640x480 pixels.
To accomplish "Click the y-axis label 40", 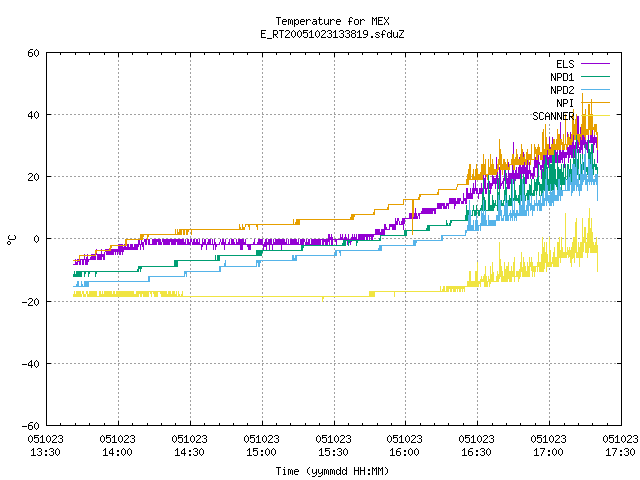I will pyautogui.click(x=33, y=116).
